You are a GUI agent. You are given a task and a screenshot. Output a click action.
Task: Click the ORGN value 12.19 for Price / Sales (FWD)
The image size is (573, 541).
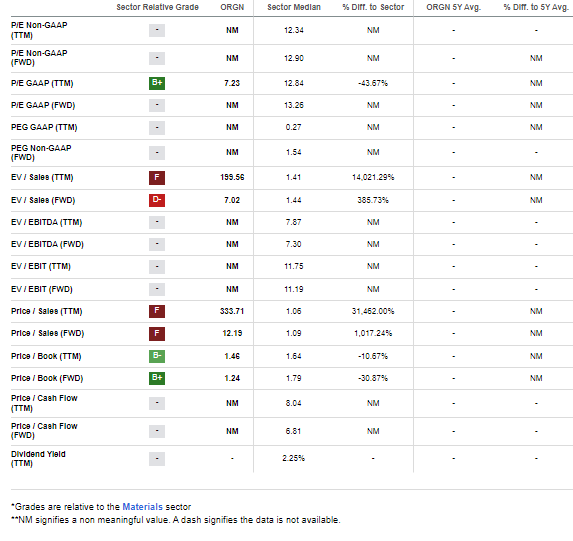pos(232,333)
